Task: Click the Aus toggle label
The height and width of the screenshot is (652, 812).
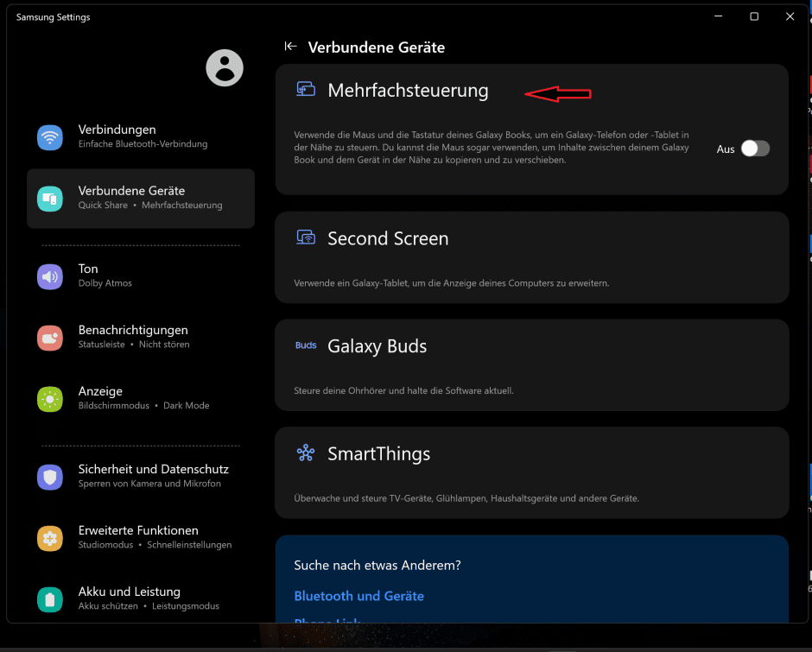Action: [x=726, y=149]
